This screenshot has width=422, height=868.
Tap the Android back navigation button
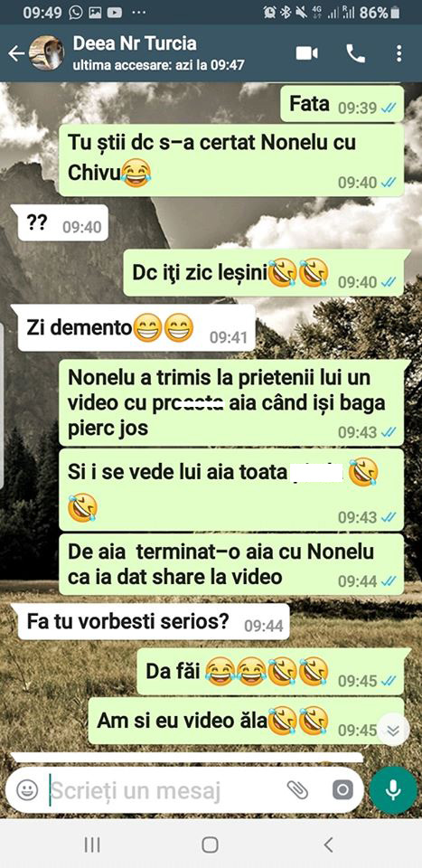329,844
